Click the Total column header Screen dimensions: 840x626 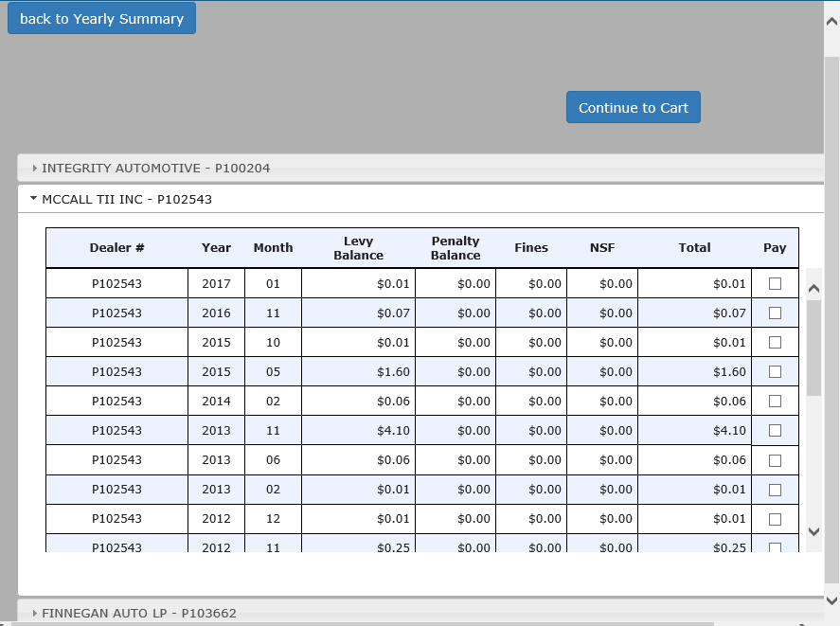click(x=694, y=248)
